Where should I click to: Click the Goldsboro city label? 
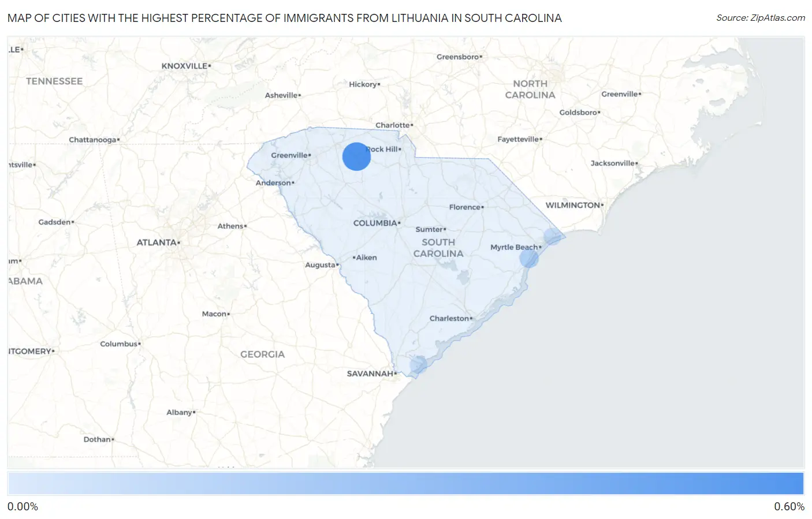pyautogui.click(x=578, y=113)
